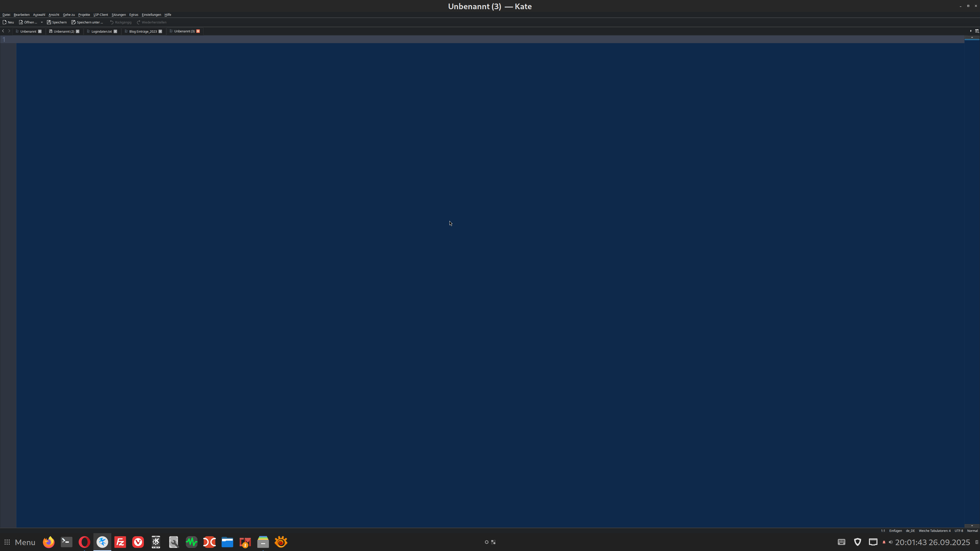Close the Logindaten.txt tab
980x551 pixels.
click(115, 31)
